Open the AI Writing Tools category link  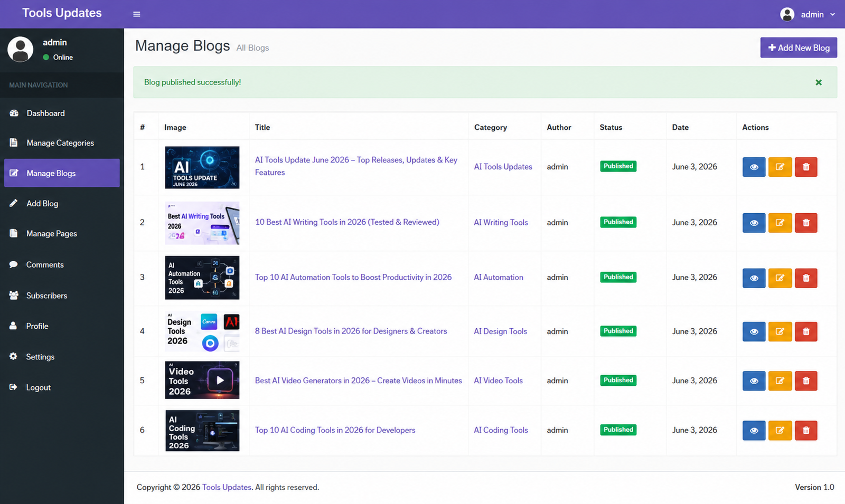501,223
